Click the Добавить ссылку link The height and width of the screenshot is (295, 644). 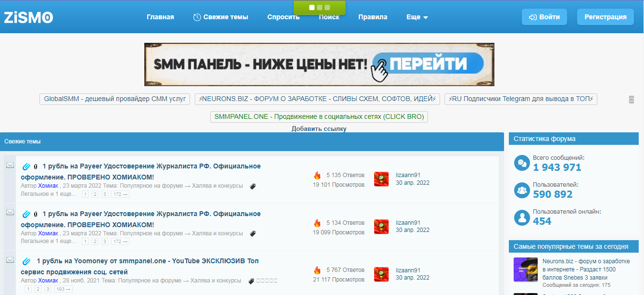coord(319,129)
